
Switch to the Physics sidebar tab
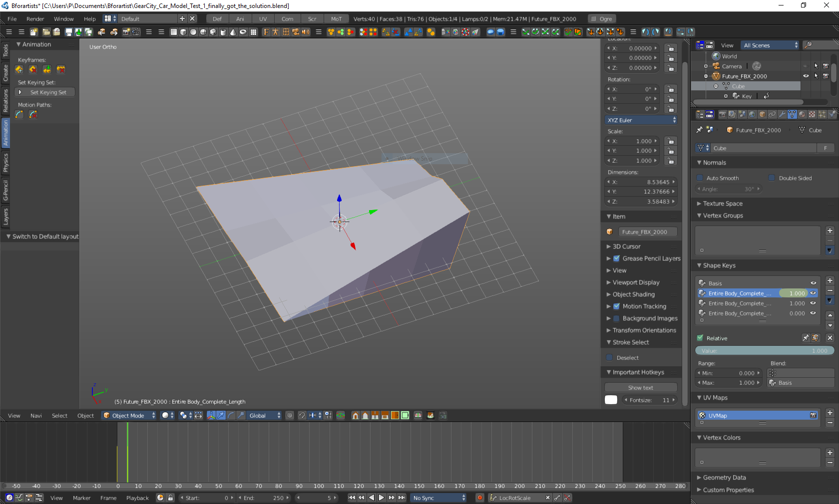(5, 163)
